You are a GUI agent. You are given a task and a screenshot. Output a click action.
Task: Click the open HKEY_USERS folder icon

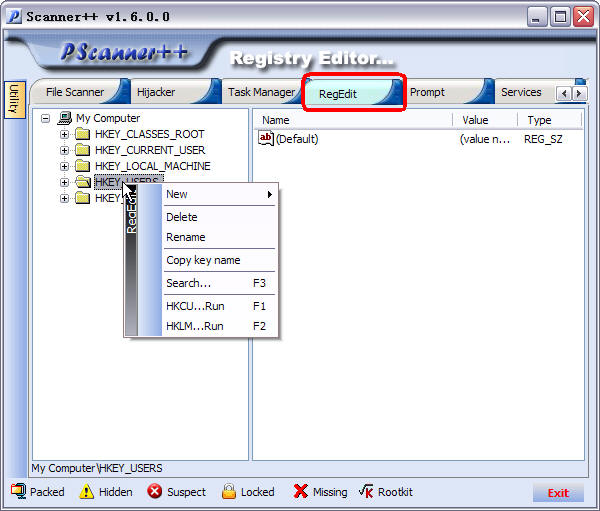(83, 182)
